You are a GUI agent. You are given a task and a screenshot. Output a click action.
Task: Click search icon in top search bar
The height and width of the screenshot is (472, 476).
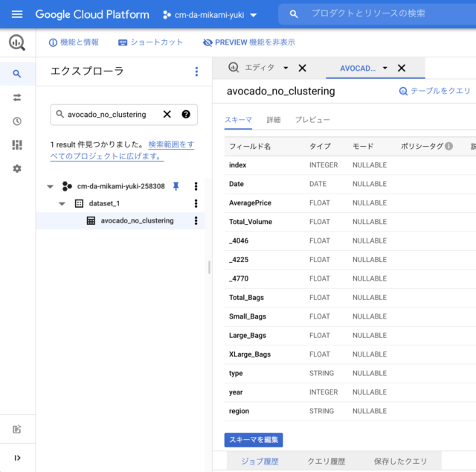pyautogui.click(x=293, y=14)
